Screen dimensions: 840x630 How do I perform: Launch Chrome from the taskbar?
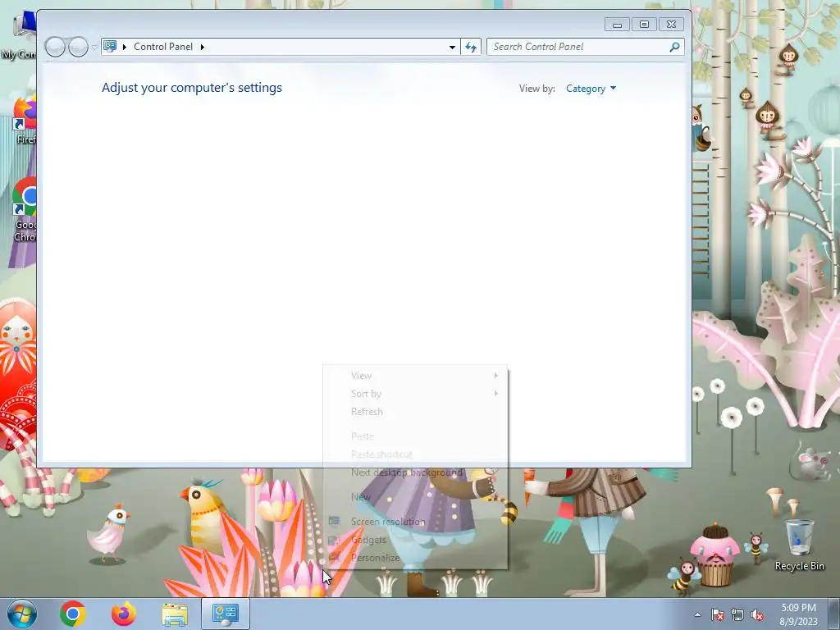coord(73,614)
